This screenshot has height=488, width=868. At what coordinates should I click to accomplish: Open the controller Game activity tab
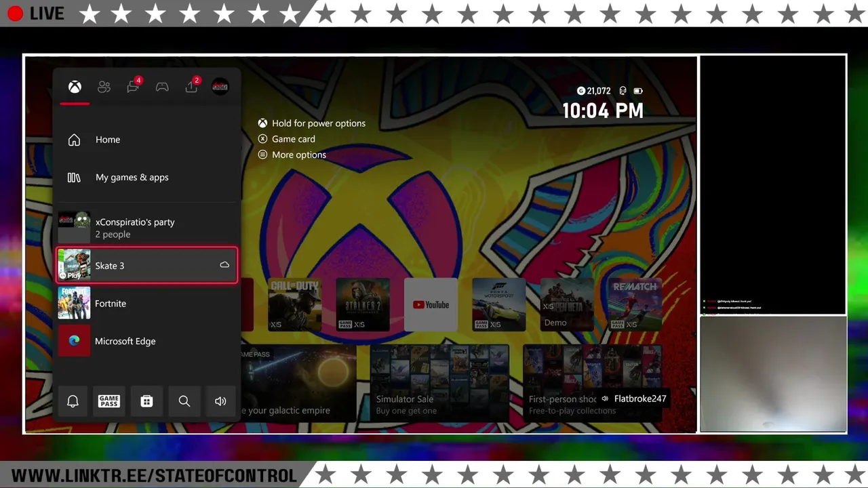point(162,87)
